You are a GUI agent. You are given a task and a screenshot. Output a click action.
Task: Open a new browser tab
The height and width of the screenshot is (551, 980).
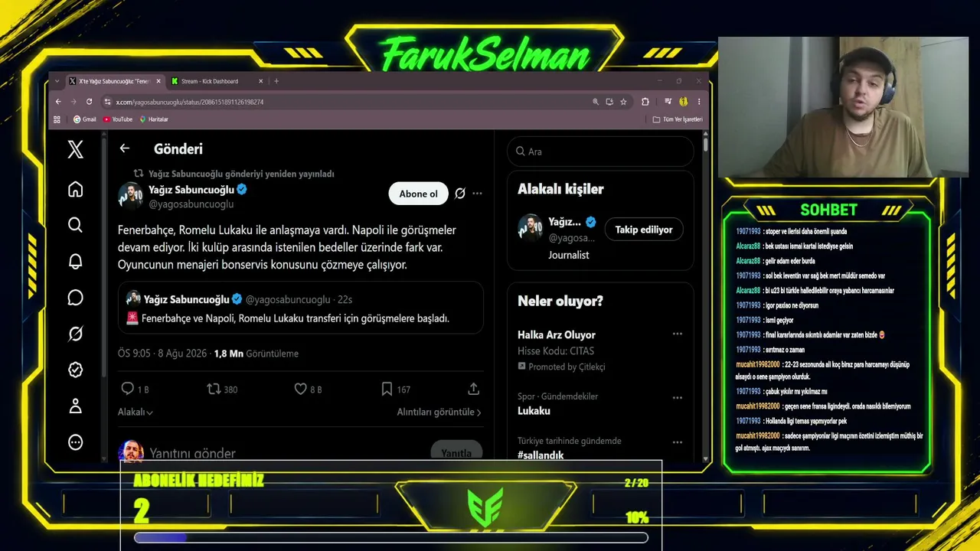point(276,81)
